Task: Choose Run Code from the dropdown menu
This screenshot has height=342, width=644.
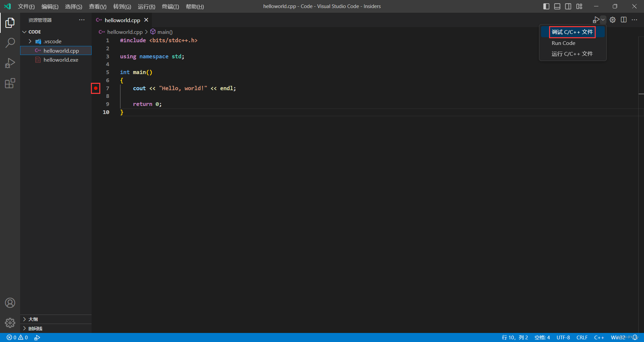Action: tap(563, 43)
